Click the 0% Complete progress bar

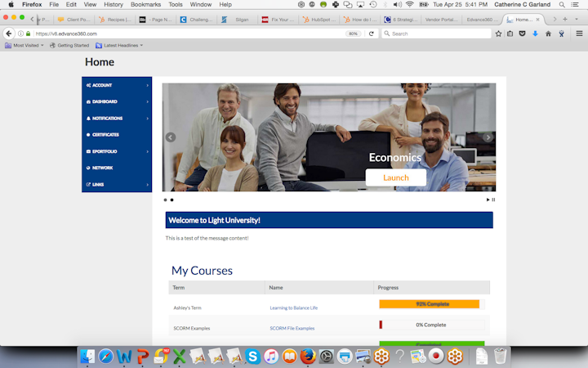[x=432, y=325]
